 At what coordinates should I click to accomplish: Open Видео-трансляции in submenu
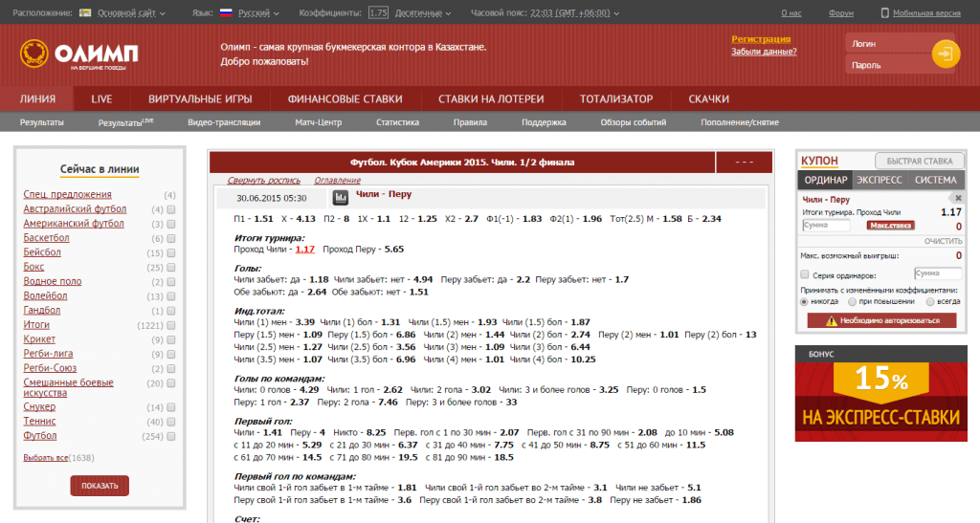(224, 122)
